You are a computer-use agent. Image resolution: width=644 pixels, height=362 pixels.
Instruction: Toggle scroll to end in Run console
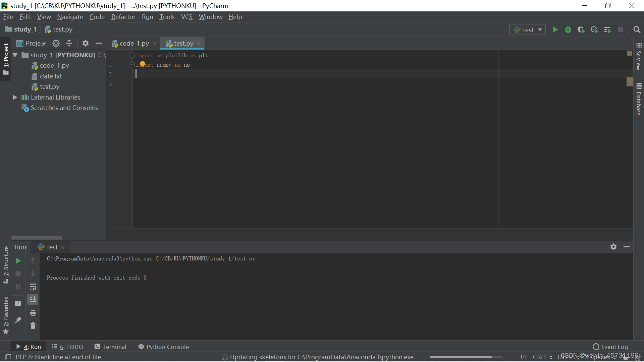[x=33, y=299]
